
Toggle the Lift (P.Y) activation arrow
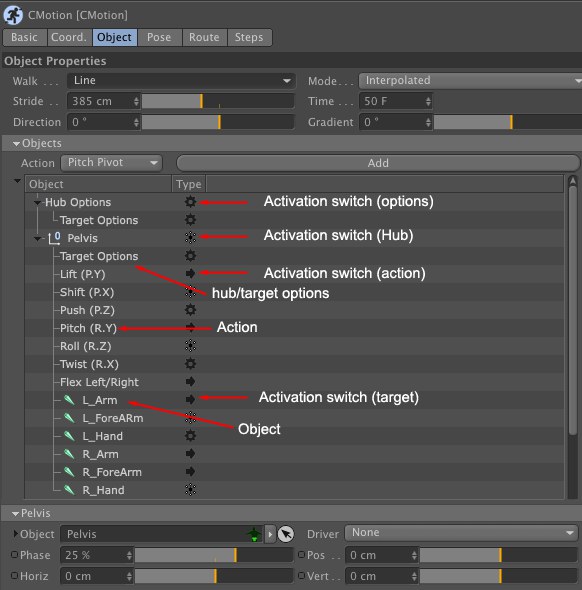click(190, 274)
